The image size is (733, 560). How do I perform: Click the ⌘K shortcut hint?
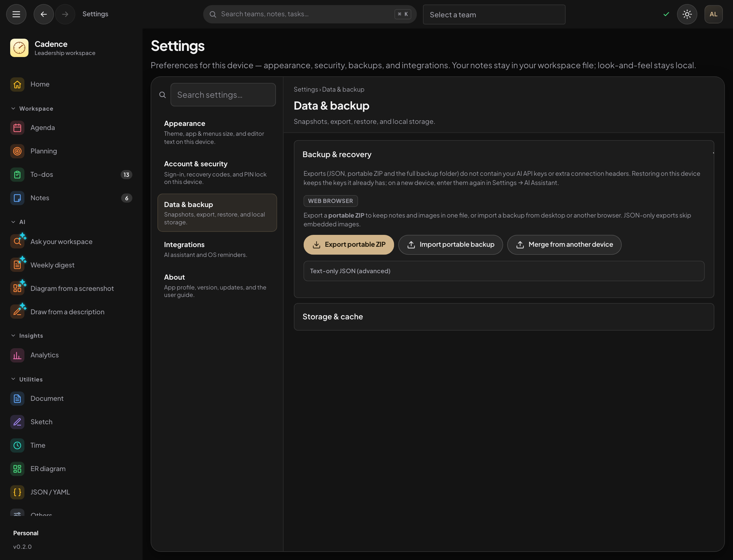click(x=403, y=14)
